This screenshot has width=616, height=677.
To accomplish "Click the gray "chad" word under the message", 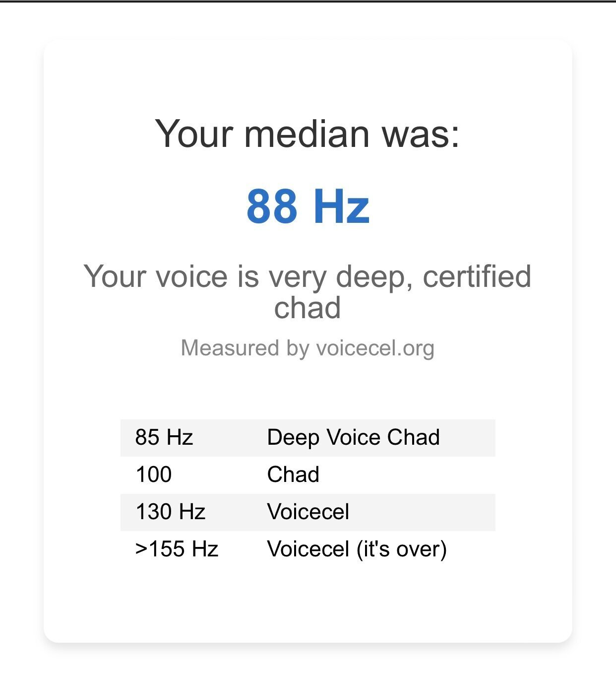I will point(308,308).
